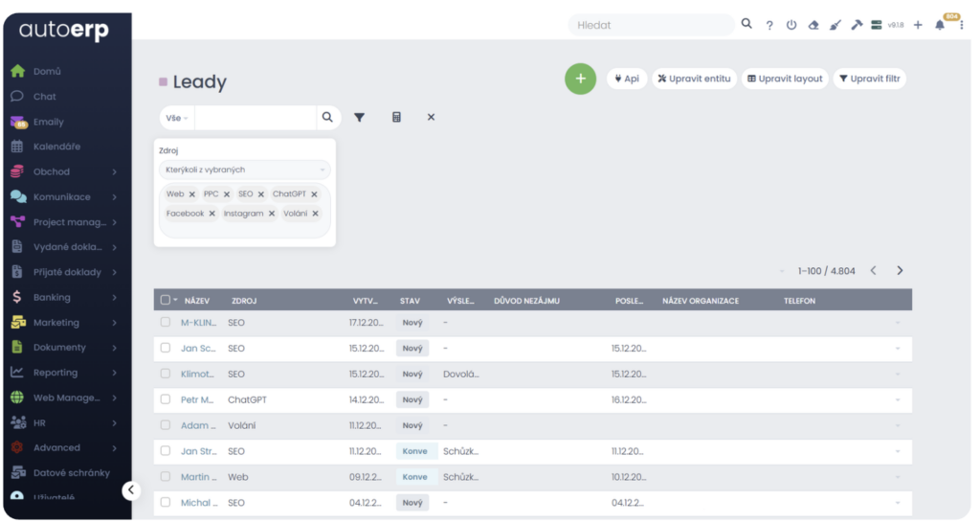Click the broom cleanup icon
980x523 pixels.
pyautogui.click(x=835, y=25)
